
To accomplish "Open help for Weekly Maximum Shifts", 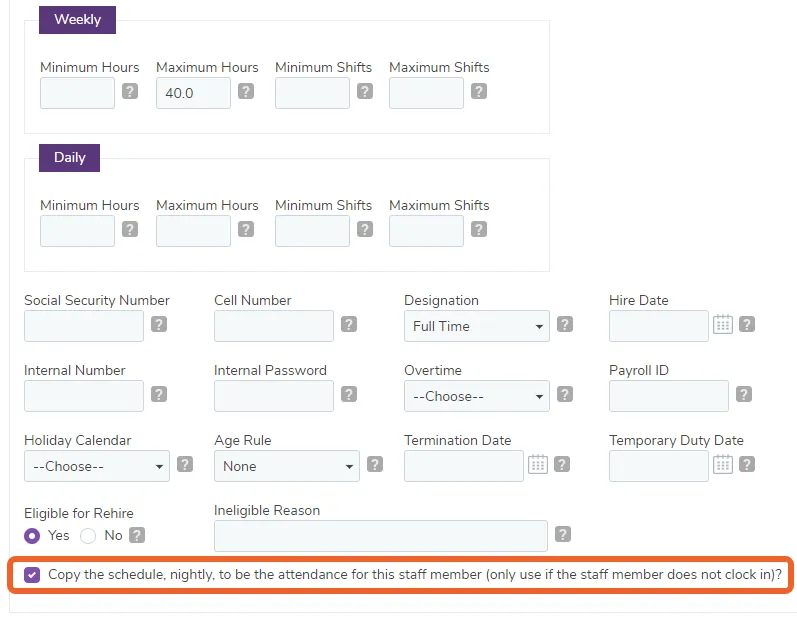I will point(478,91).
